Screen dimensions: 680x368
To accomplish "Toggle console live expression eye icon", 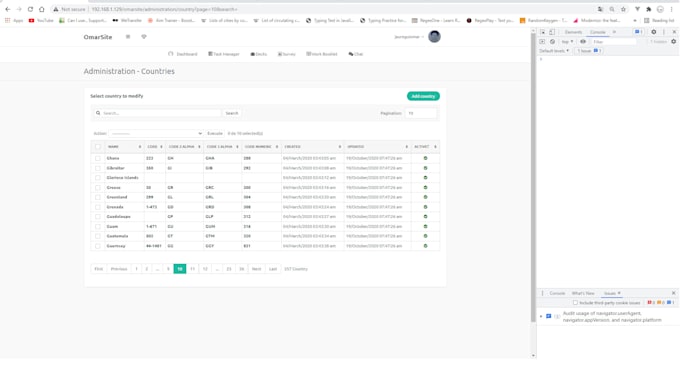I will [583, 42].
